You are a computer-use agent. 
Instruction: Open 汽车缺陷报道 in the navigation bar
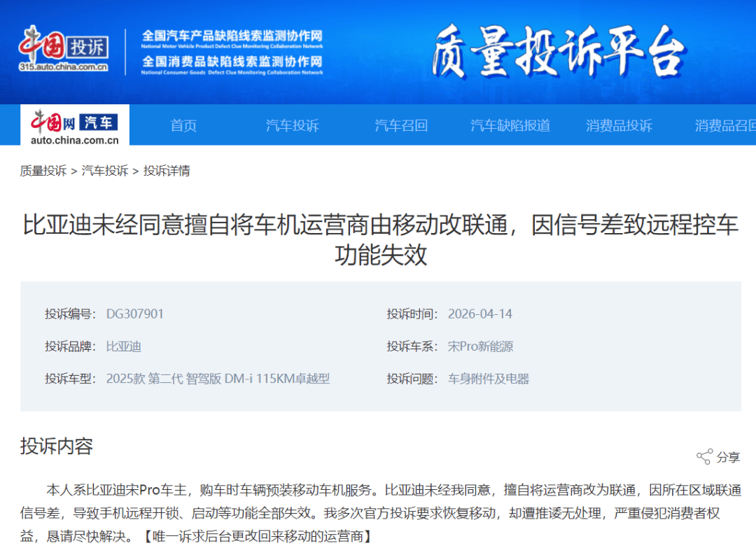[x=510, y=125]
